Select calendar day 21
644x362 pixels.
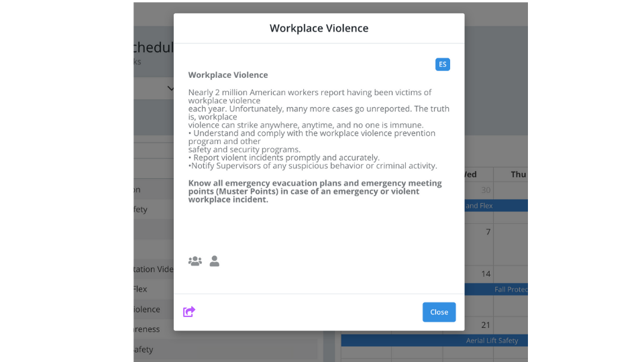click(486, 325)
